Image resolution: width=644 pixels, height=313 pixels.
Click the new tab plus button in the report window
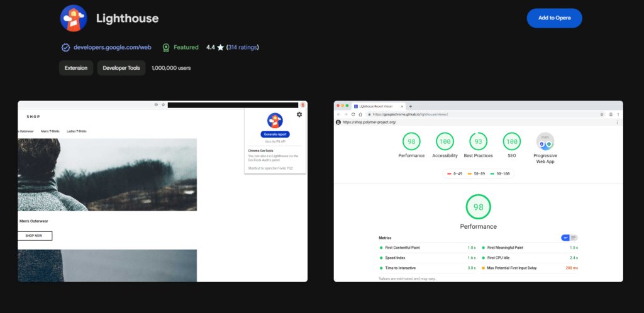(410, 107)
